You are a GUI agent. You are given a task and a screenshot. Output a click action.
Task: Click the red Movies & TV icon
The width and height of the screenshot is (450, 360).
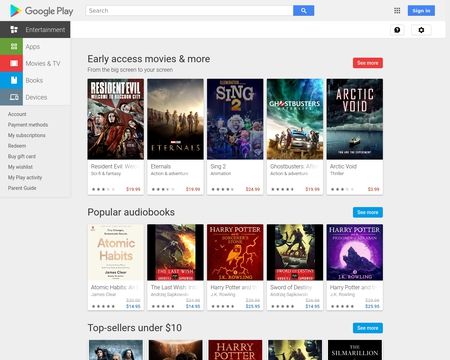tap(11, 63)
